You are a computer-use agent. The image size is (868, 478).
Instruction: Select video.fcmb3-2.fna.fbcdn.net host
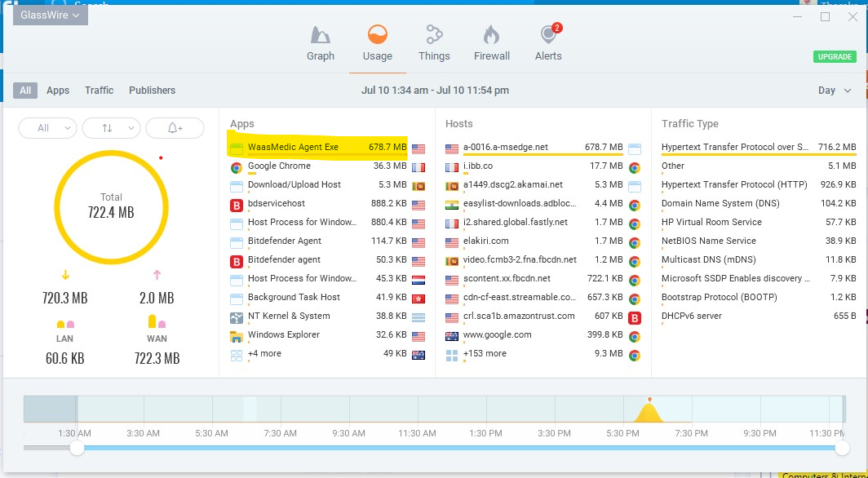[x=543, y=260]
